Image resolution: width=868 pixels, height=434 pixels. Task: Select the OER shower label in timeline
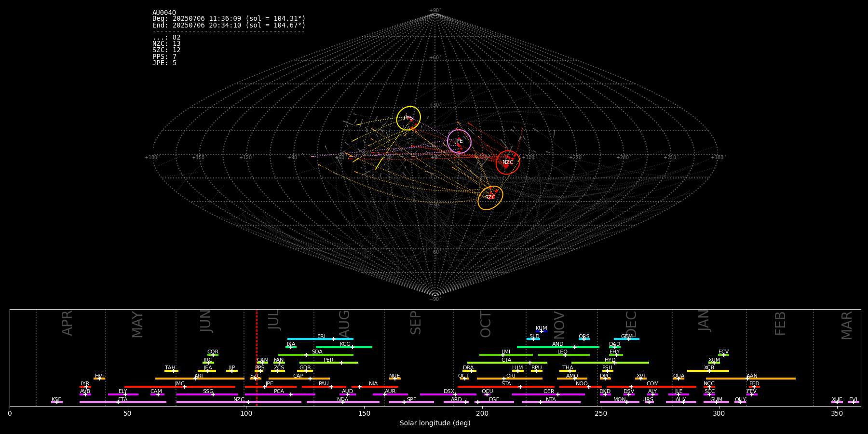(x=549, y=392)
